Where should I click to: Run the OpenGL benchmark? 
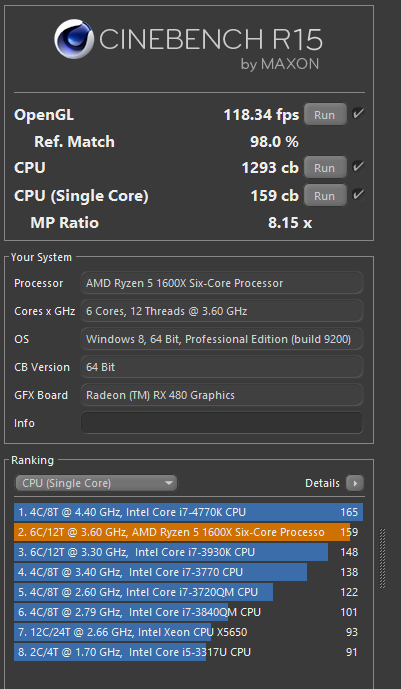(325, 115)
